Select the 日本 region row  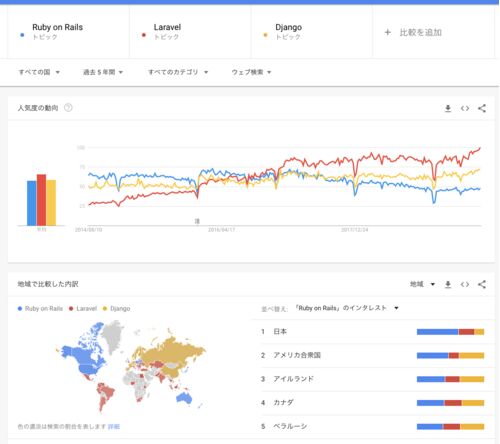click(373, 332)
